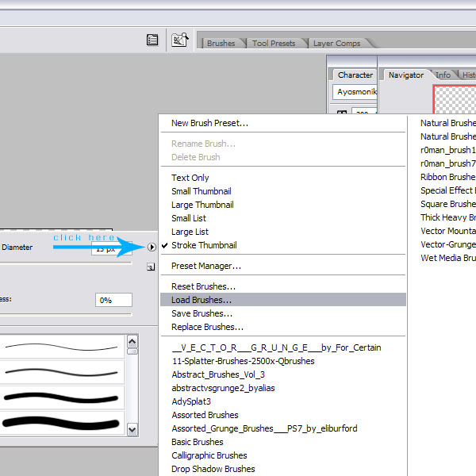
Task: Choose Load Brushes from the menu
Action: (202, 300)
